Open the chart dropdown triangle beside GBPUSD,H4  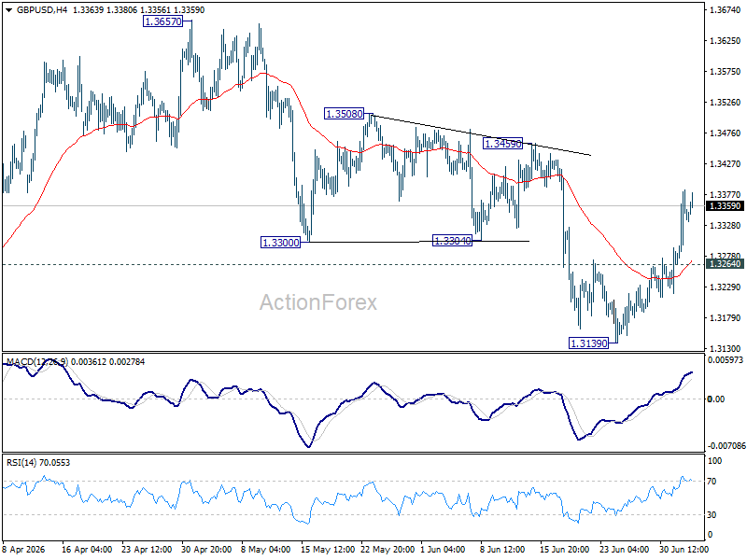point(9,10)
